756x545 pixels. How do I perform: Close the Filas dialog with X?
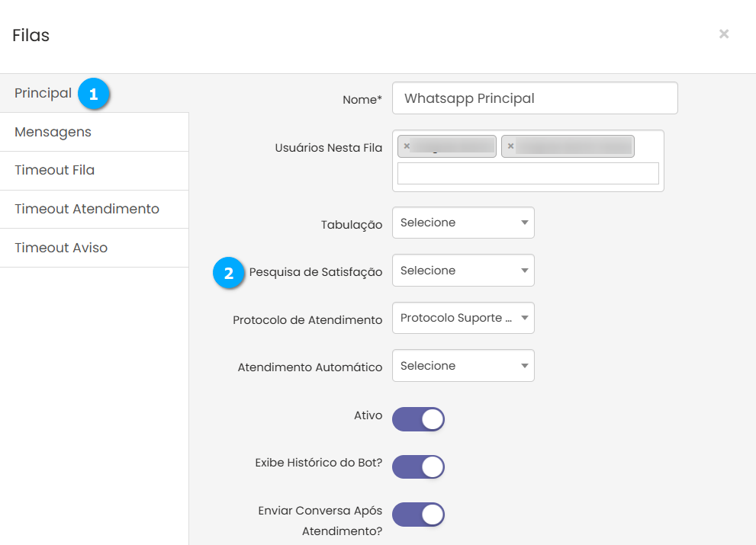pos(723,34)
